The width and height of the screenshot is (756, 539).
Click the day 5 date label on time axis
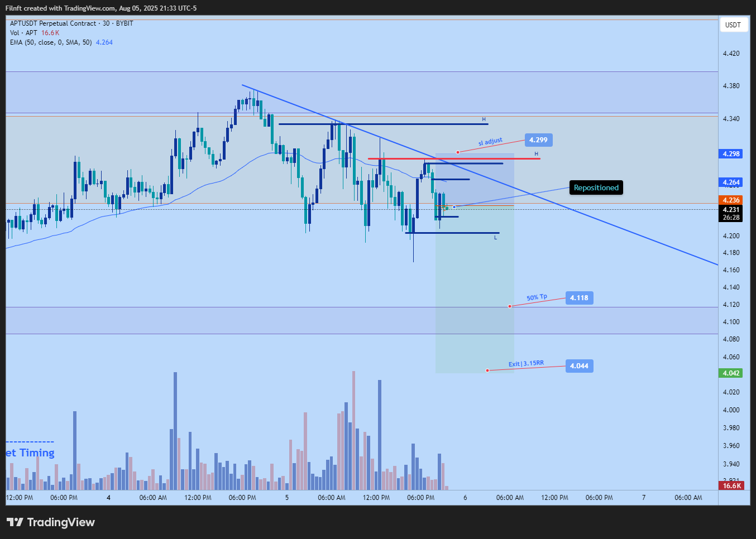point(287,498)
